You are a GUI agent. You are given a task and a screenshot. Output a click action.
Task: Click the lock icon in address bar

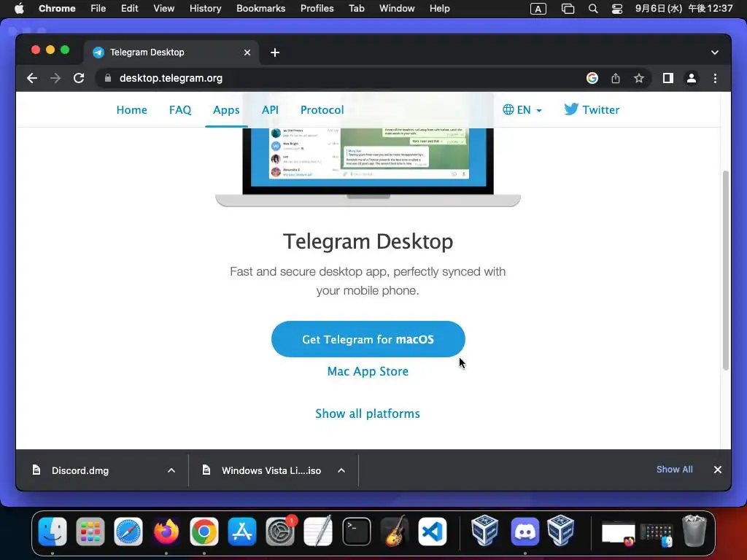pos(108,78)
